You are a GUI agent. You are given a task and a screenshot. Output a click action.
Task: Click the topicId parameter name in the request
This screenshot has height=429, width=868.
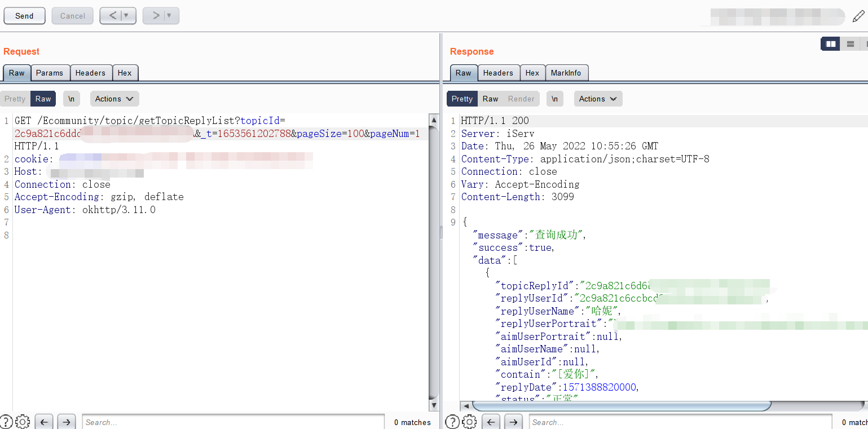pyautogui.click(x=260, y=121)
